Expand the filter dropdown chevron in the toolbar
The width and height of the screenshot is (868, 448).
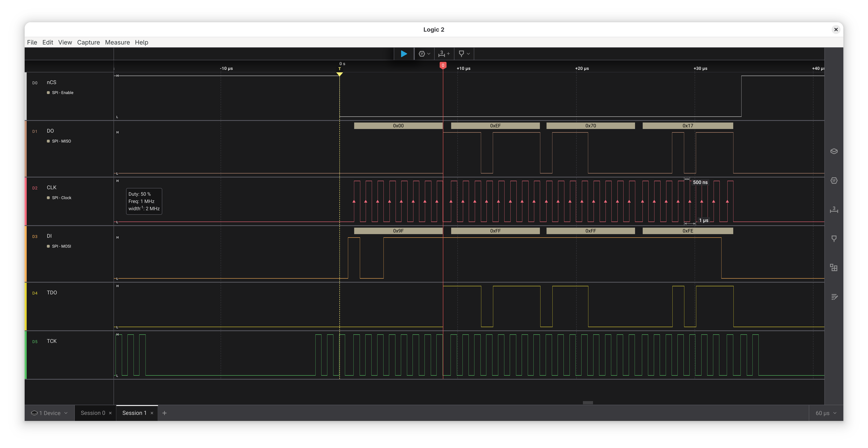coord(469,54)
